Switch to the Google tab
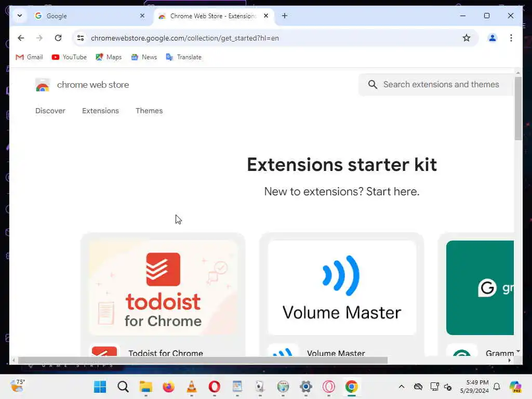 pyautogui.click(x=88, y=16)
